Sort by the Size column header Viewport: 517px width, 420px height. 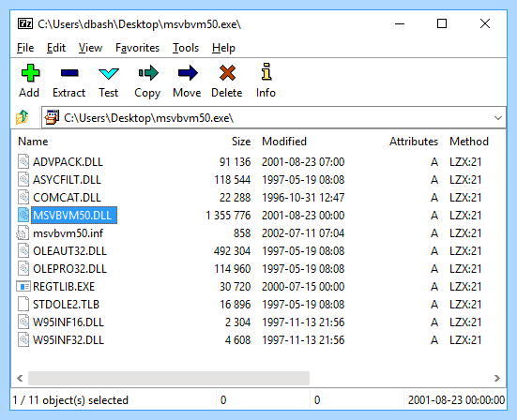pos(241,142)
